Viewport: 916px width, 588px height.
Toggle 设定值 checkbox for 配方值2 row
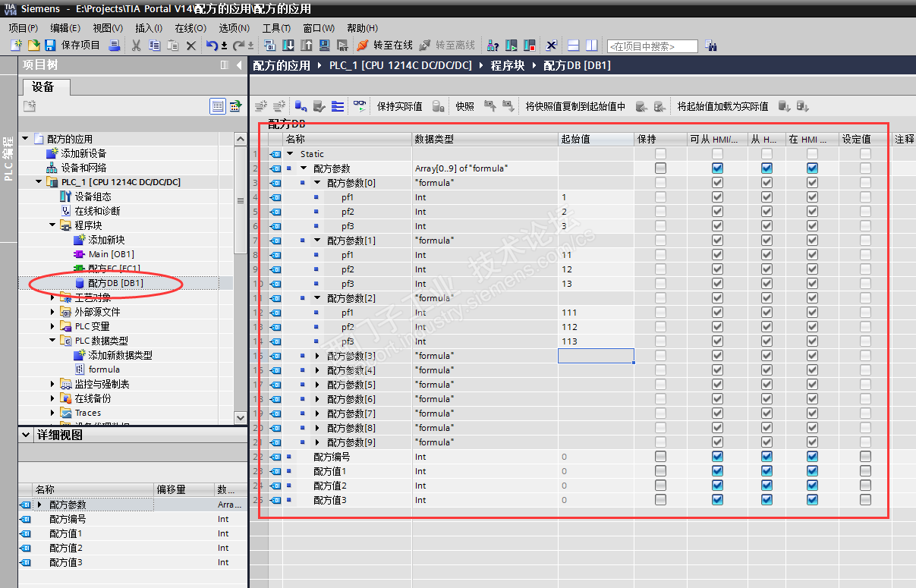(x=865, y=486)
